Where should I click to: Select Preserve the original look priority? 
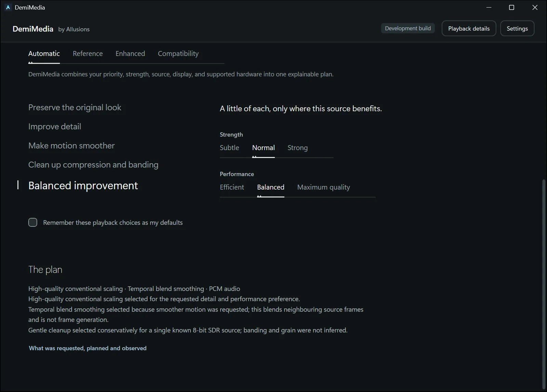[75, 107]
